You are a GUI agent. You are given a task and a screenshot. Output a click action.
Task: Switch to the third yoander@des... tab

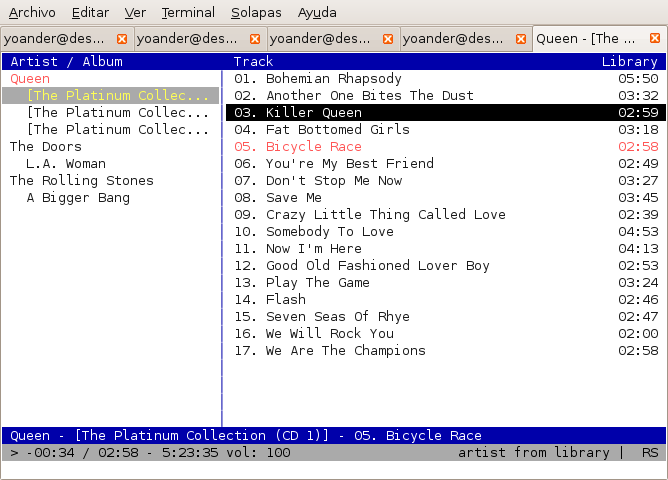click(332, 39)
